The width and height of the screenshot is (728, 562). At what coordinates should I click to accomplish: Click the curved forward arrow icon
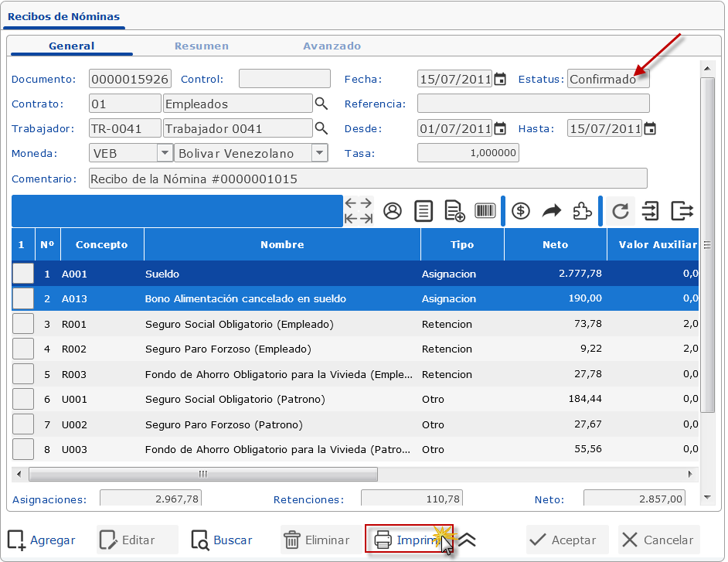point(551,211)
